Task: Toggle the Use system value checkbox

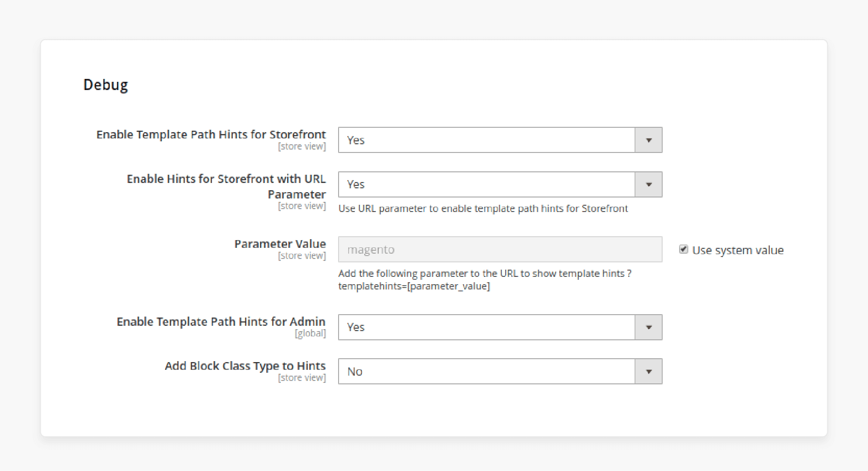Action: coord(683,249)
